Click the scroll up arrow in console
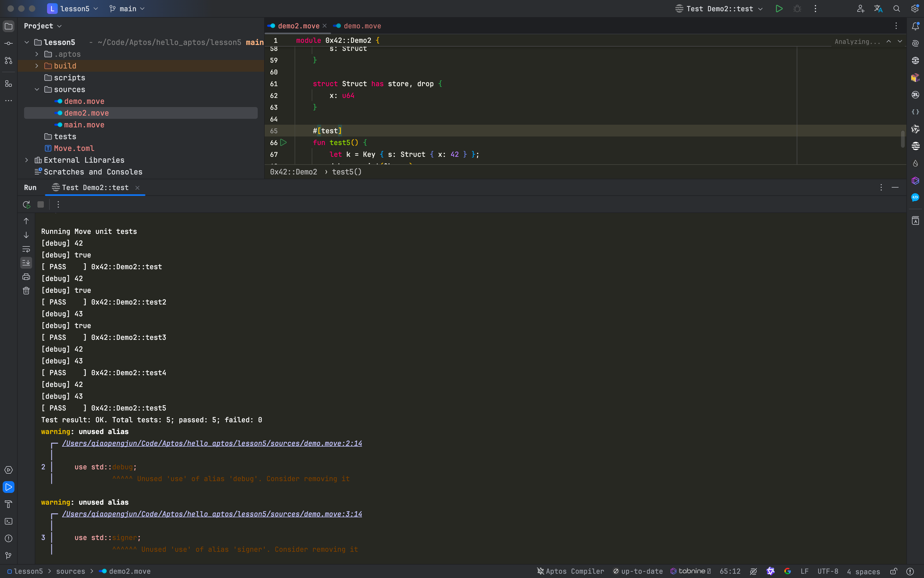Viewport: 924px width, 578px height. click(x=26, y=221)
